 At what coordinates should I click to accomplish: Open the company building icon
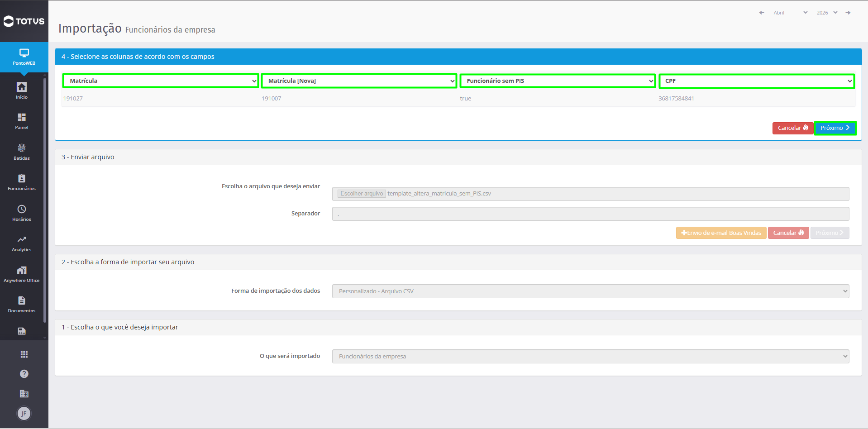tap(24, 394)
